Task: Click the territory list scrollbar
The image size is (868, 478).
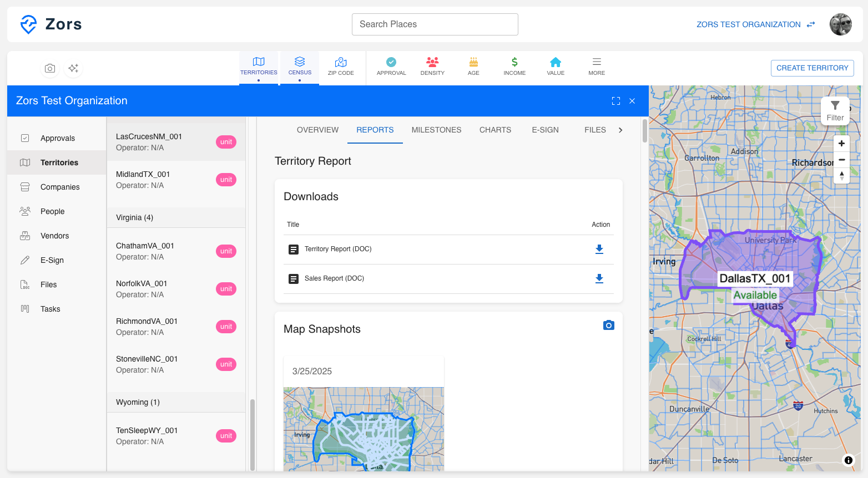Action: 253,433
